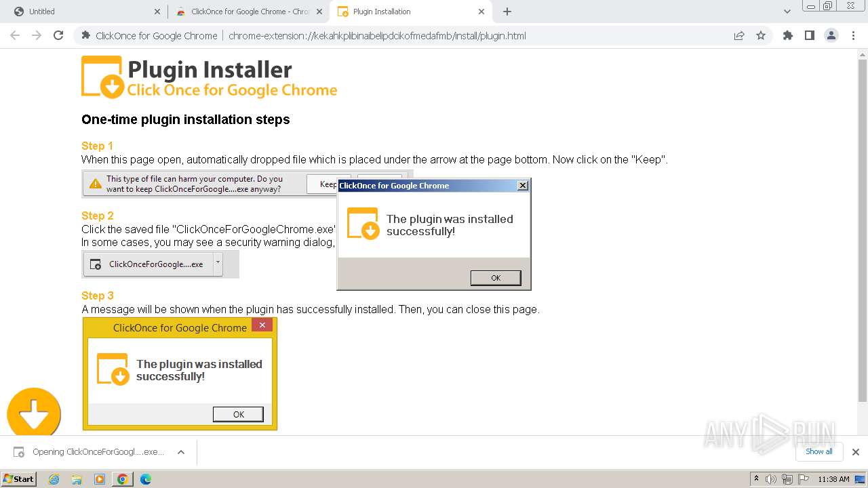The width and height of the screenshot is (868, 488).
Task: Open File Explorer from taskbar
Action: click(x=77, y=479)
